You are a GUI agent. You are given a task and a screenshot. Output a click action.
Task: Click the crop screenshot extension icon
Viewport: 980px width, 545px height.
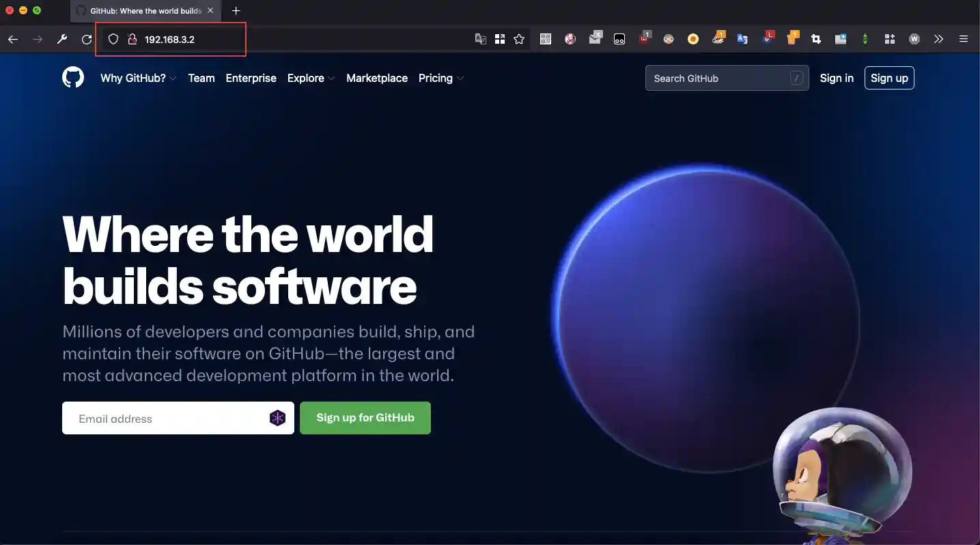(816, 40)
